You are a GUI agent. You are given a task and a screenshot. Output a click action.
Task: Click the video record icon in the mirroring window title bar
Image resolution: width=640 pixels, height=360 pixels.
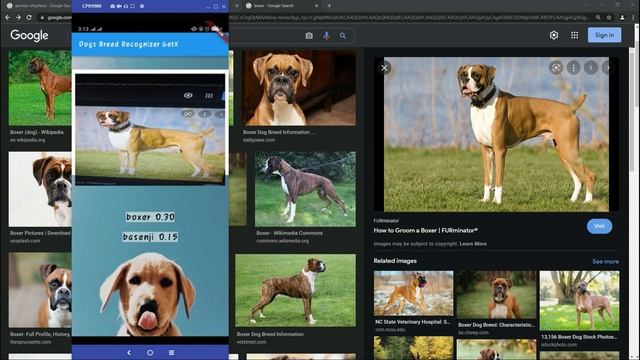(119, 6)
